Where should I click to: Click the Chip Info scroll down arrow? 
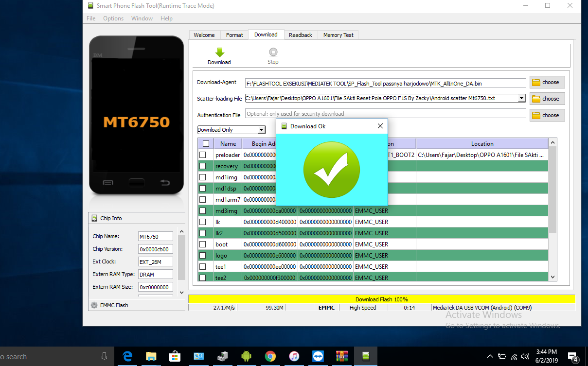click(x=182, y=293)
